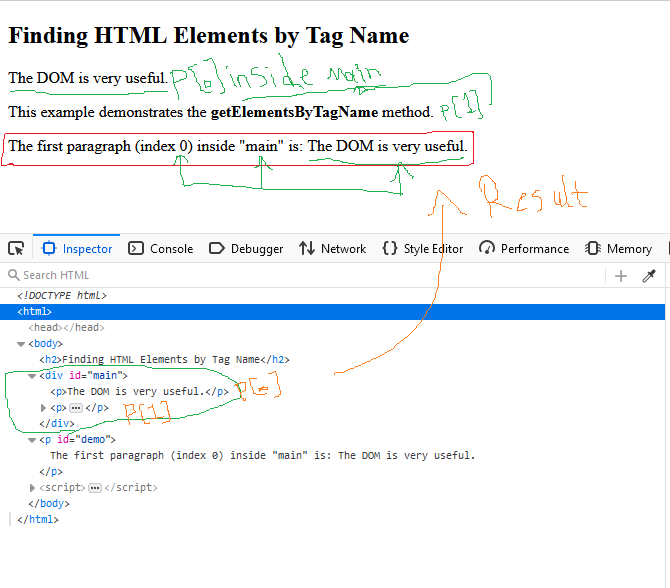Expand the collapsed p node inside main
Image resolution: width=670 pixels, height=588 pixels.
[x=43, y=408]
